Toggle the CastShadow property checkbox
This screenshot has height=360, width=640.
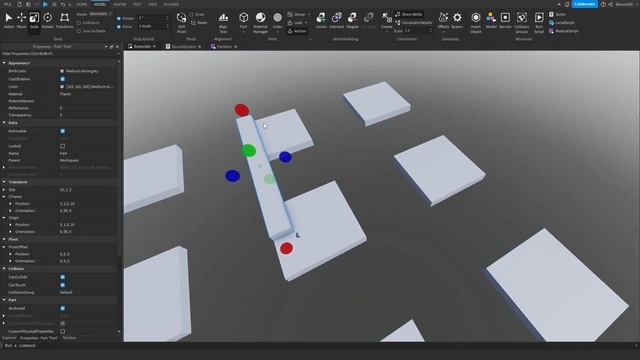62,79
